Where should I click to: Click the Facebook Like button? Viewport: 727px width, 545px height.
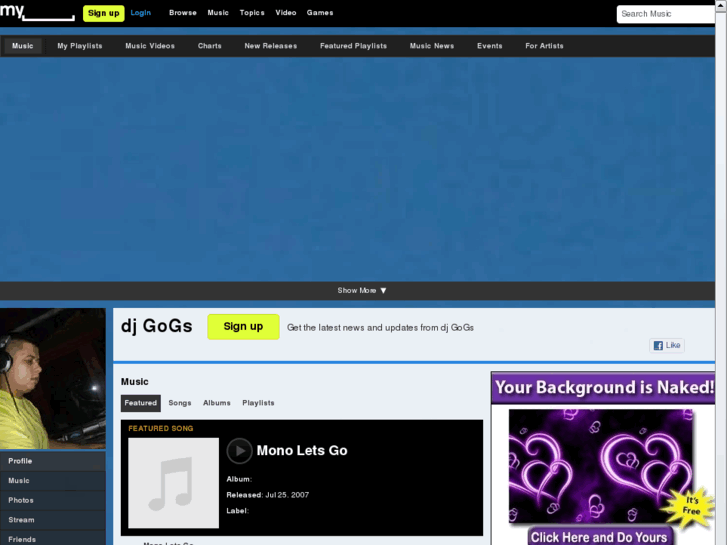pos(667,345)
